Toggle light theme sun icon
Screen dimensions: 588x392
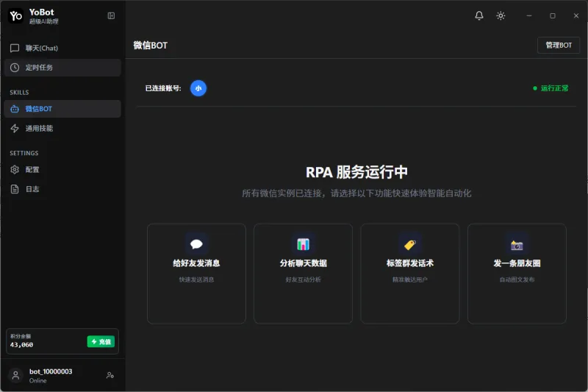(501, 15)
